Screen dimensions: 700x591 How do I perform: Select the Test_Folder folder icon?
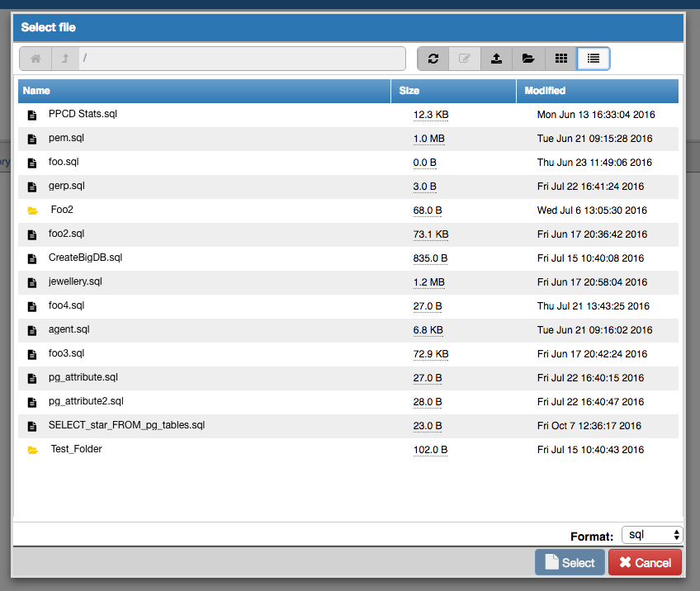click(33, 450)
